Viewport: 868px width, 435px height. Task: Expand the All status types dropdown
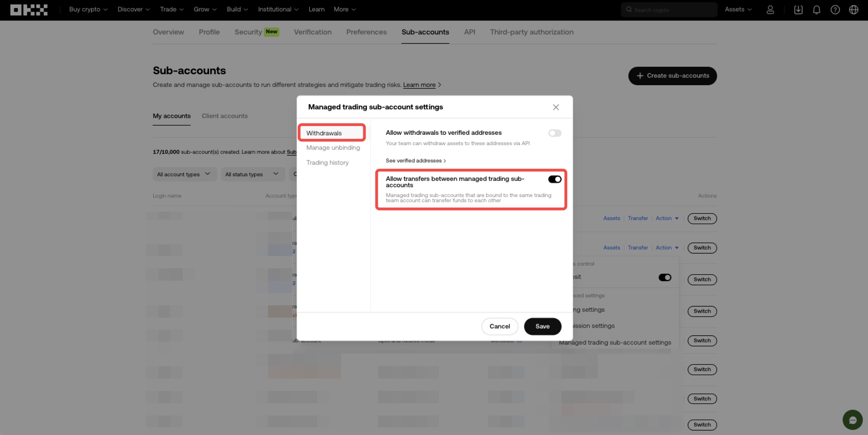click(252, 174)
